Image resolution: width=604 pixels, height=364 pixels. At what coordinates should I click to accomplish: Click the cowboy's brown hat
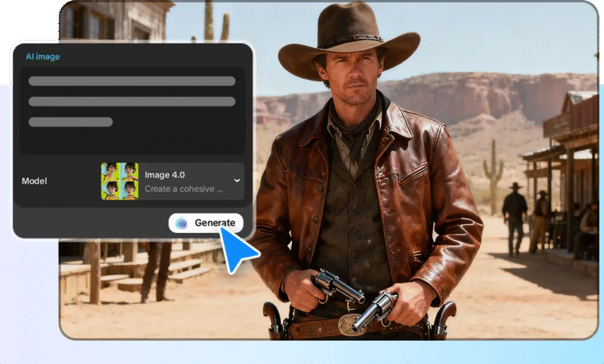point(348,43)
